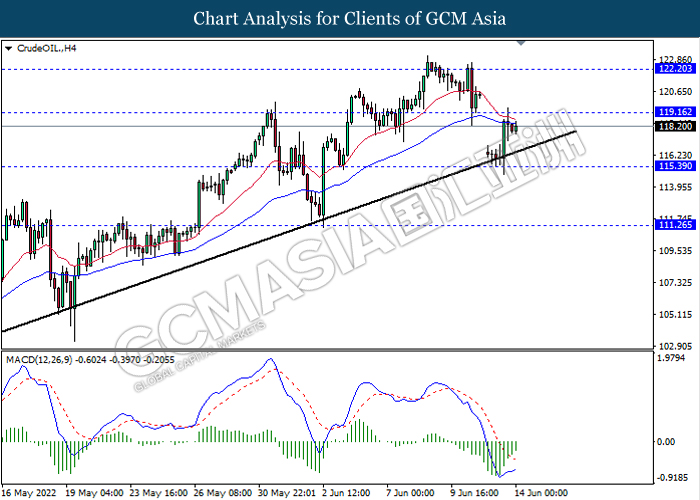
Task: Click the 113.955 price axis value
Action: pos(675,187)
